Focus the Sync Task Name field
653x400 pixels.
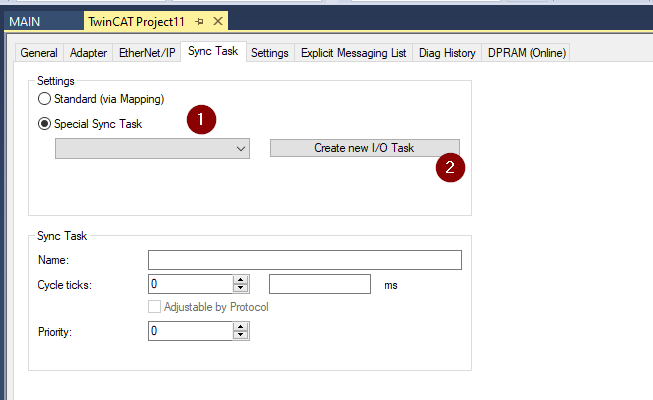tap(305, 260)
